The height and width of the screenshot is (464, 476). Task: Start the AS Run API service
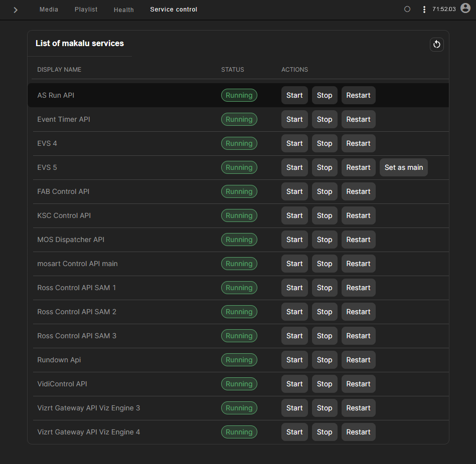(294, 95)
